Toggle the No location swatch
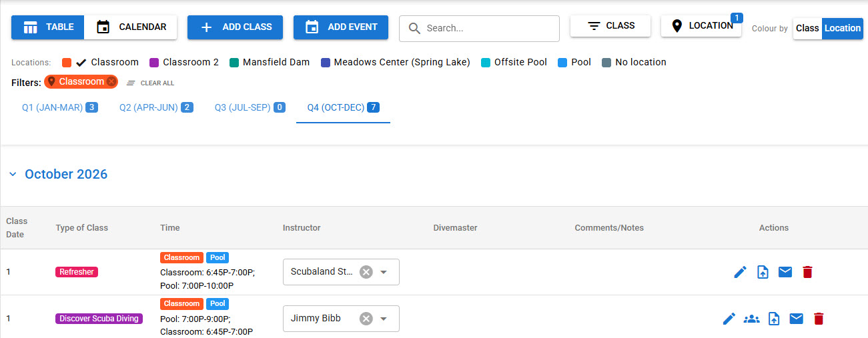Screen dimensions: 868x338 [x=606, y=63]
